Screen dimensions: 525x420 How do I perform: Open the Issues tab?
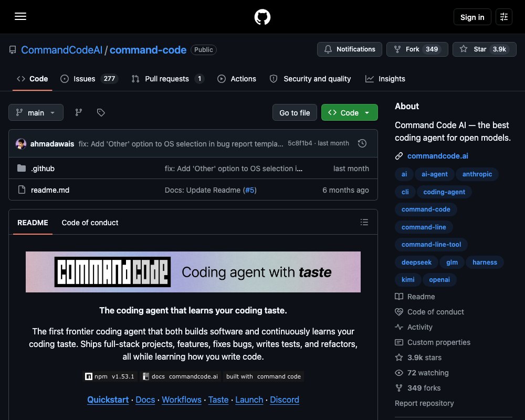point(89,79)
